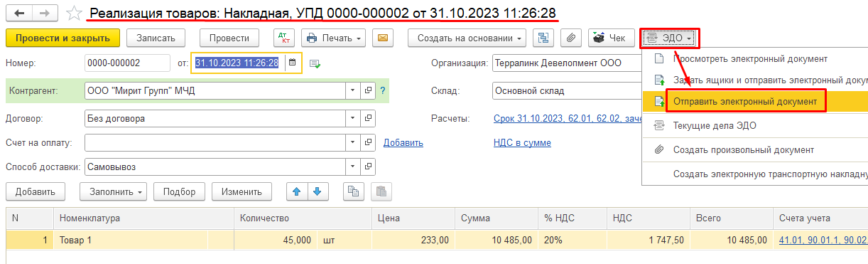868x264 pixels.
Task: Click the Изменить button
Action: (242, 191)
